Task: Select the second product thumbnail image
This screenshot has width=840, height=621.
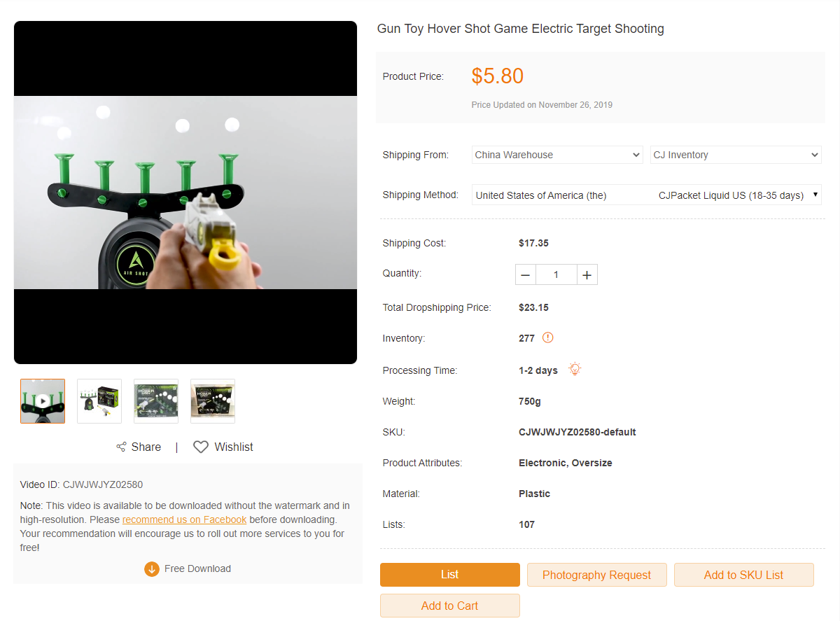Action: pos(99,401)
